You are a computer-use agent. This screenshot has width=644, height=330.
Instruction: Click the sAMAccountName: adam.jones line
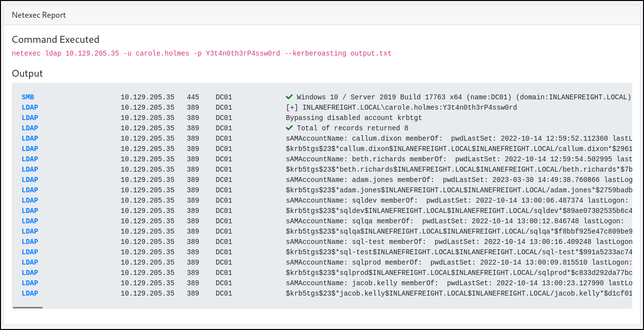coord(459,180)
